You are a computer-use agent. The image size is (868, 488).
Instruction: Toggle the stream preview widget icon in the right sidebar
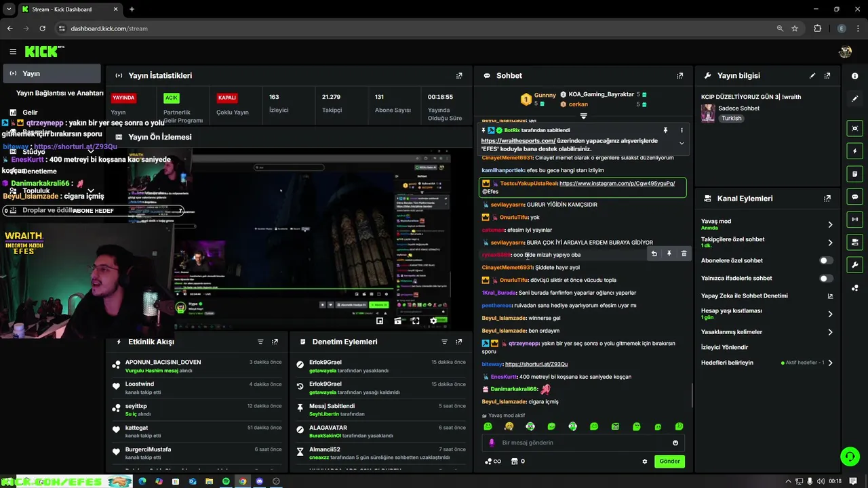coord(855,128)
